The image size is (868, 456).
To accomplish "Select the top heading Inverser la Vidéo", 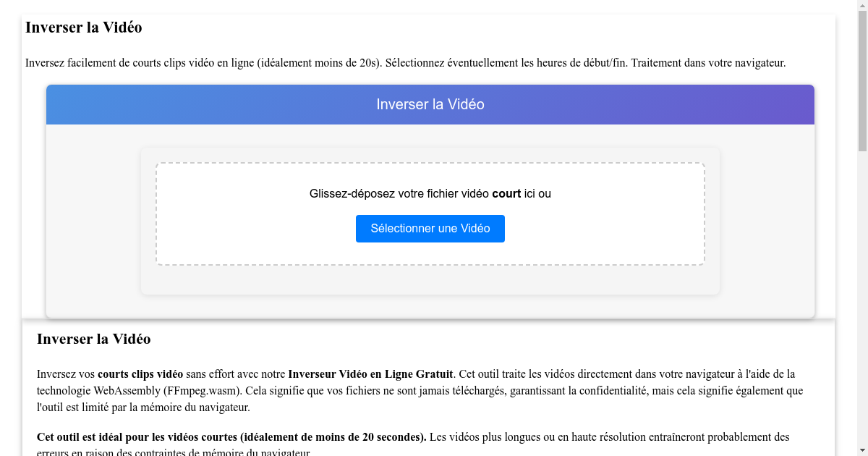I will (x=83, y=28).
